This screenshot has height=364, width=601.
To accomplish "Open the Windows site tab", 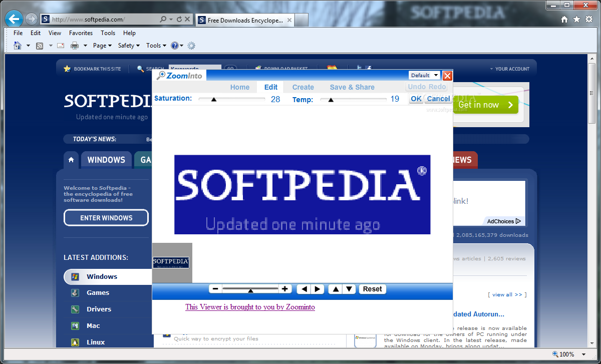I will click(x=106, y=160).
